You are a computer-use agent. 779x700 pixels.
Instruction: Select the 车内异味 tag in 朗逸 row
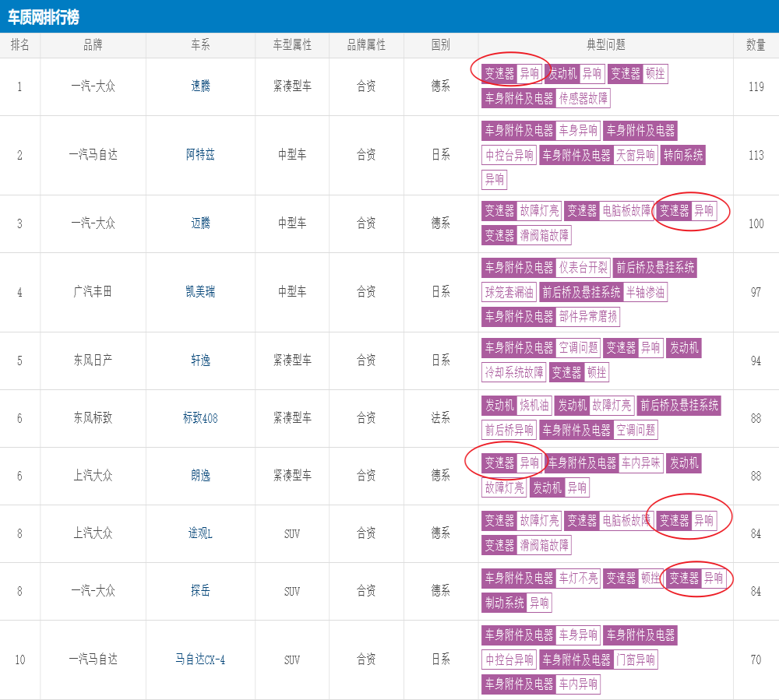tap(641, 463)
